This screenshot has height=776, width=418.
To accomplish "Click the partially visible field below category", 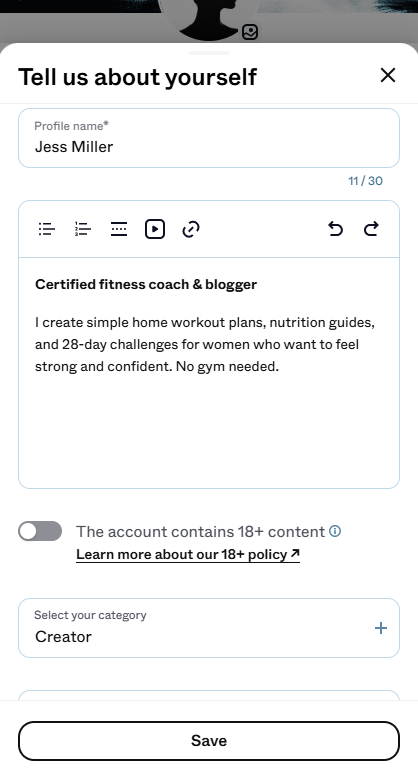I will pyautogui.click(x=209, y=695).
